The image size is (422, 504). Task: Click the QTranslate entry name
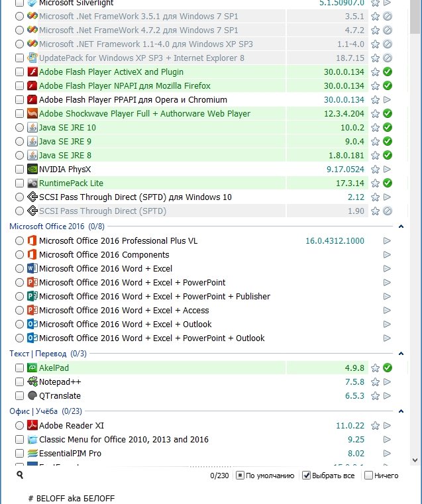pos(60,395)
